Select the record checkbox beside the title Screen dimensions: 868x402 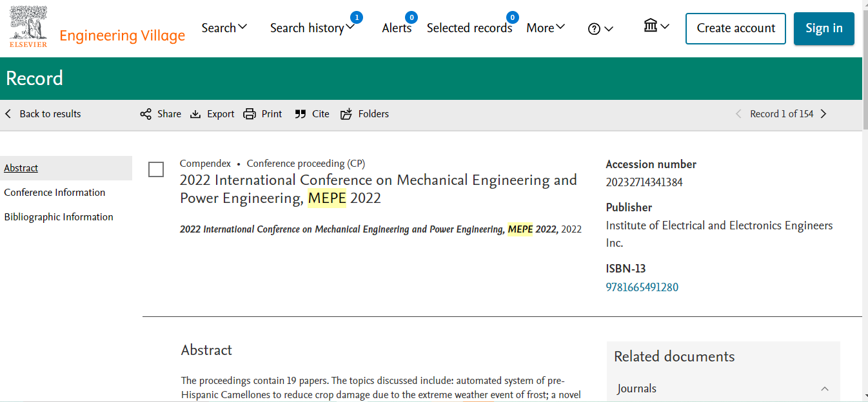[x=156, y=169]
